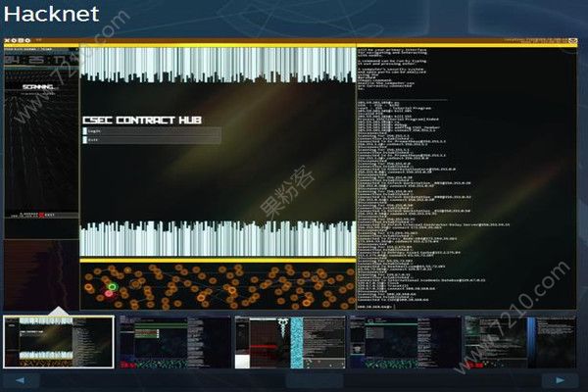Open the third thumbnail with the red panel
The width and height of the screenshot is (588, 392).
pyautogui.click(x=290, y=341)
